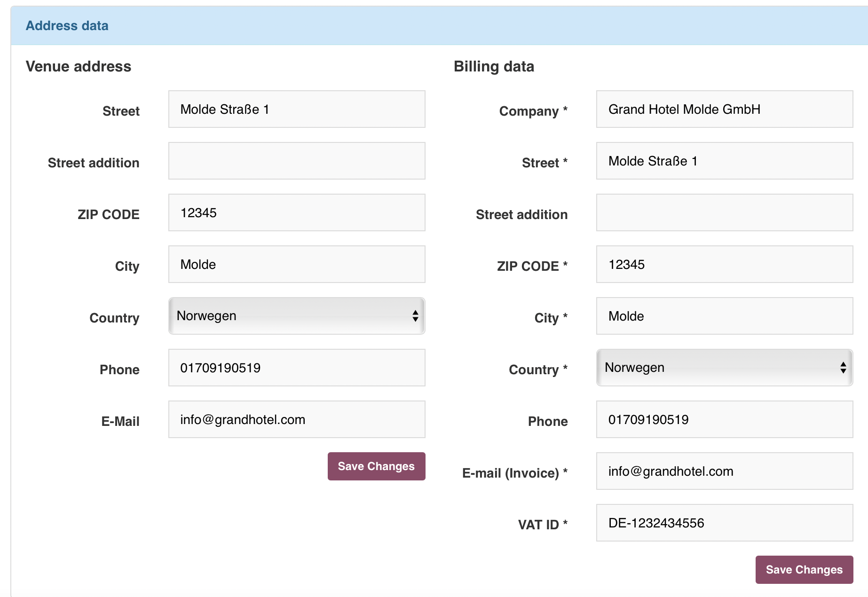
Task: Click the Billing City input field
Action: click(x=724, y=316)
